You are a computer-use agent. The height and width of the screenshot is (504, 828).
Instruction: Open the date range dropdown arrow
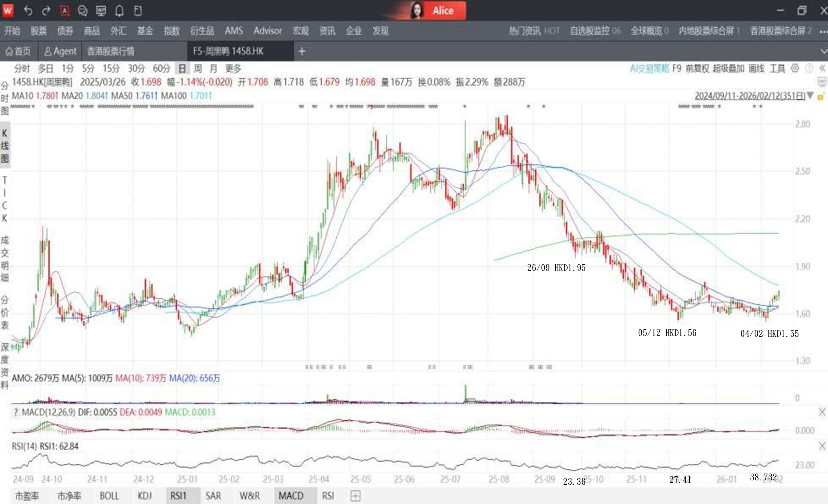coord(810,96)
